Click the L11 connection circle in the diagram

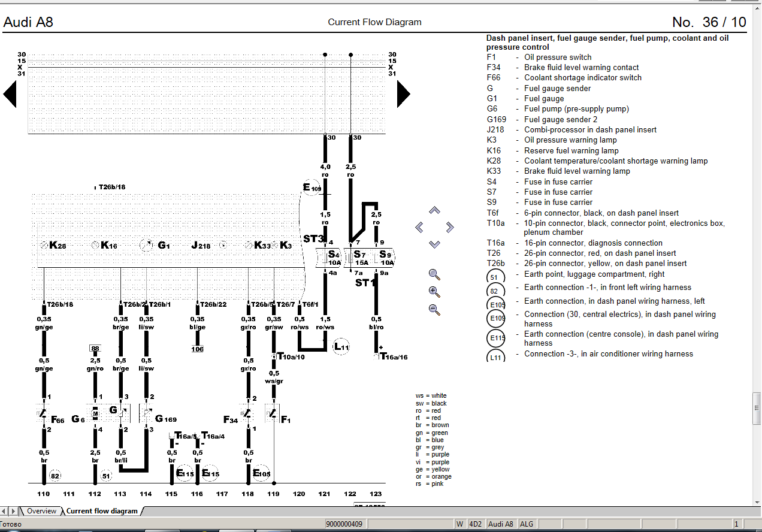(341, 346)
